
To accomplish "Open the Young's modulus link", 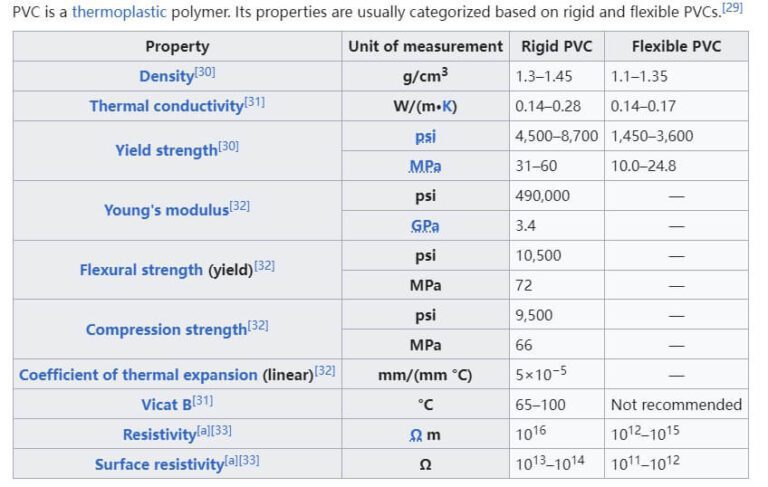I will pyautogui.click(x=166, y=210).
